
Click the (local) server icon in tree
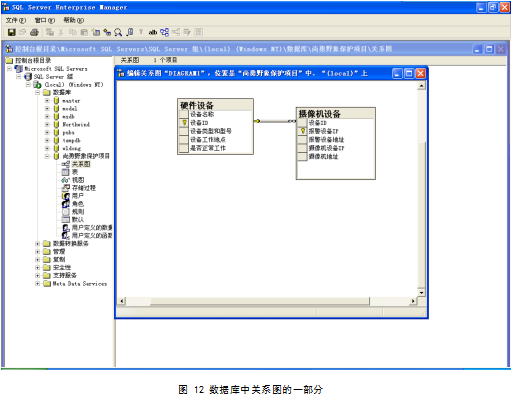click(37, 85)
